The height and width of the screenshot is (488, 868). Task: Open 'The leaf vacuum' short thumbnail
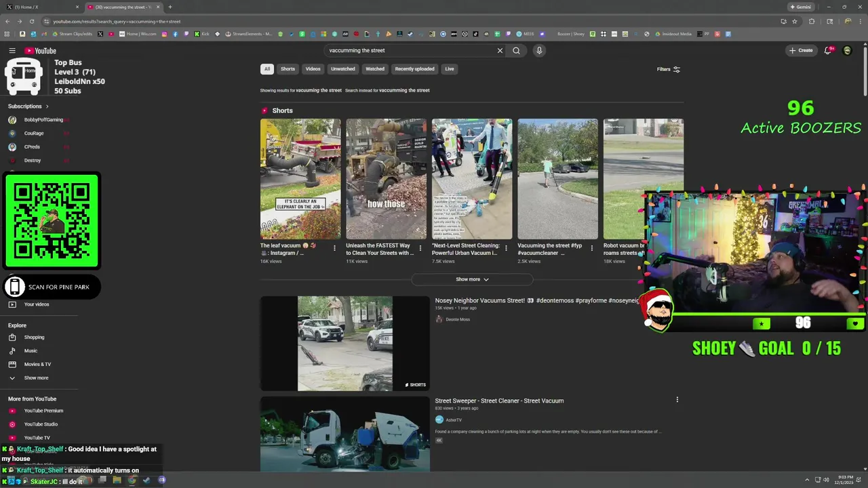pos(300,179)
